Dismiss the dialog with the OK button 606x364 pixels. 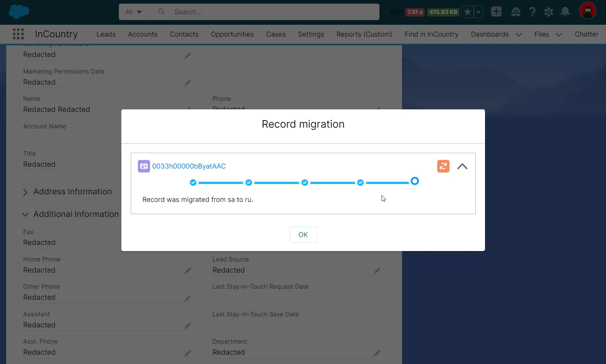click(303, 235)
